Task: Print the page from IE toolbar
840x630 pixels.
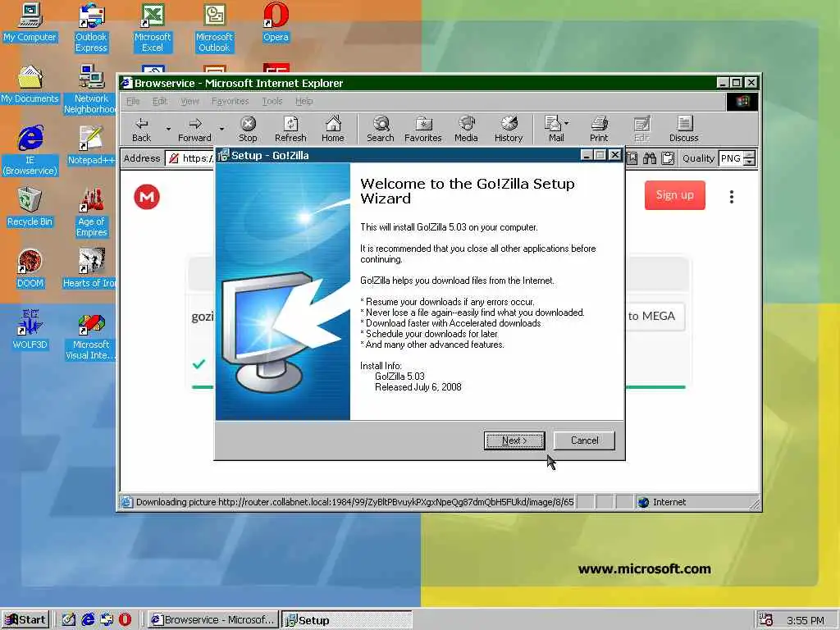Action: tap(599, 130)
